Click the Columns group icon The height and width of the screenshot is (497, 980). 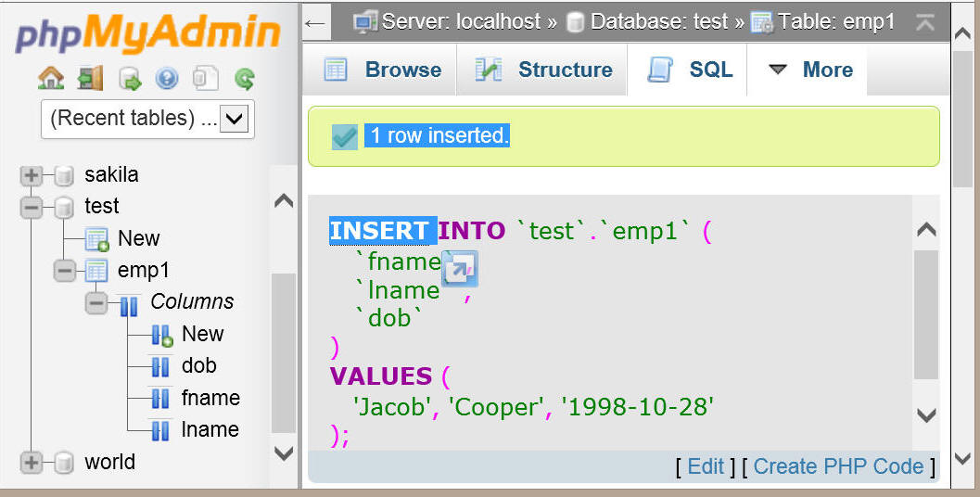coord(129,304)
